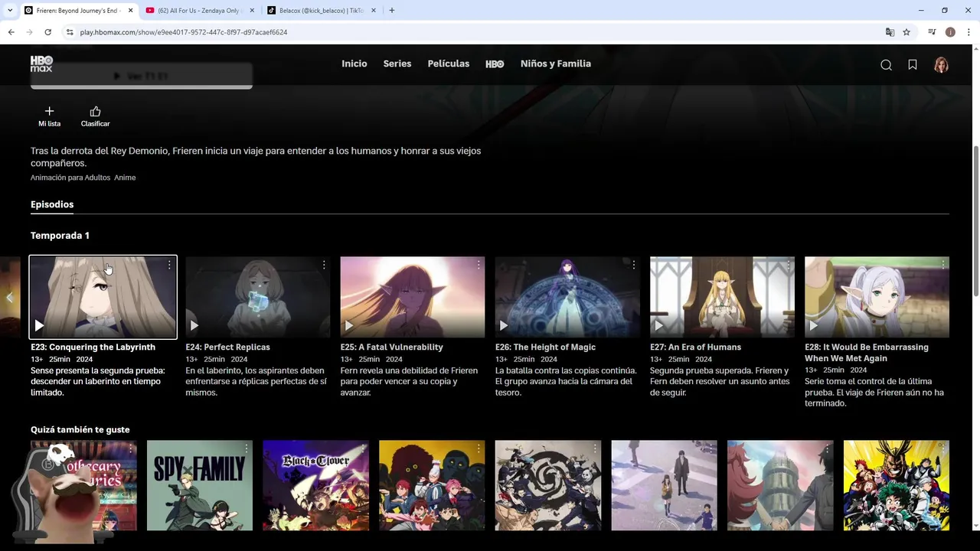The height and width of the screenshot is (551, 980).
Task: Open the search magnifier icon
Action: [886, 65]
